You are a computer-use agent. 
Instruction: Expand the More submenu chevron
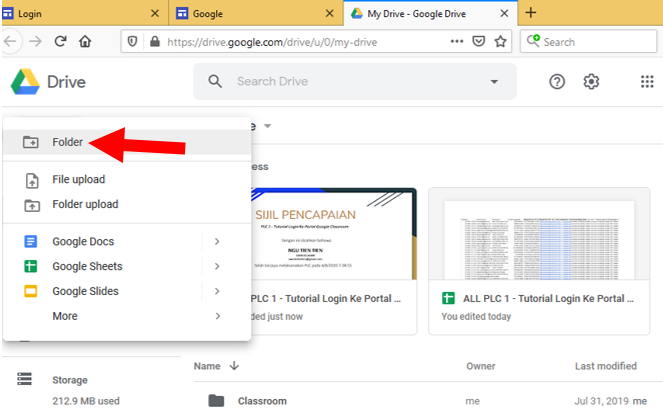coord(217,316)
